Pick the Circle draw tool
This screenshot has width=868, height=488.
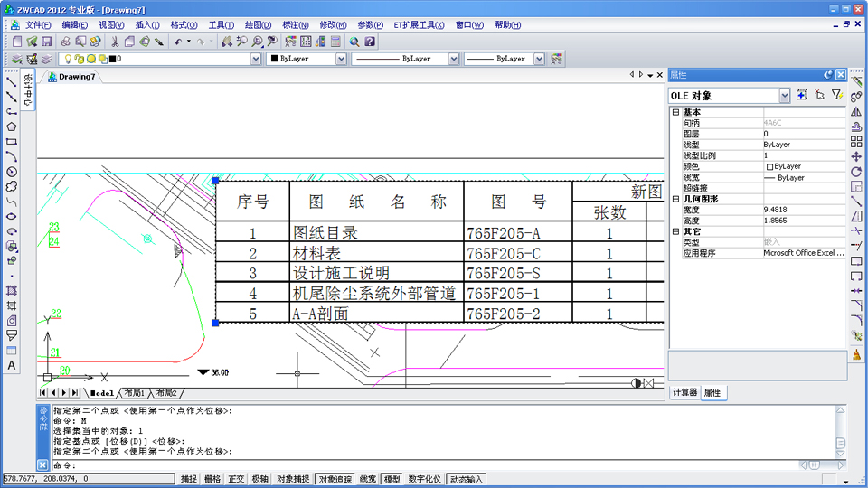coord(12,172)
